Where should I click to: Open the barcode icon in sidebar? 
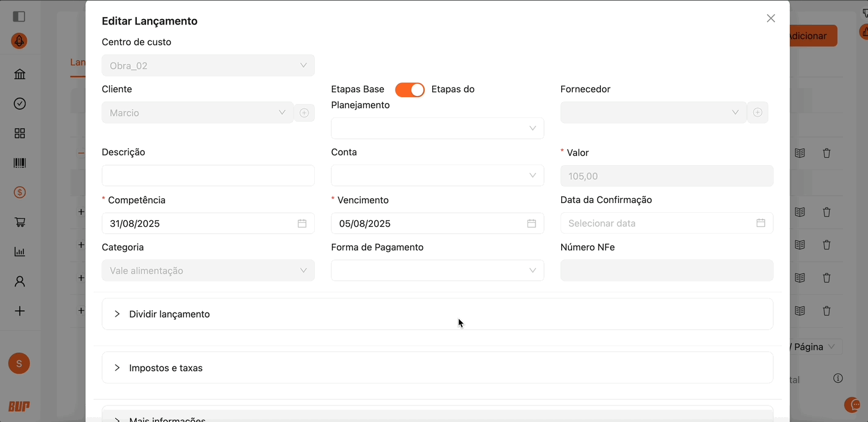(x=20, y=163)
